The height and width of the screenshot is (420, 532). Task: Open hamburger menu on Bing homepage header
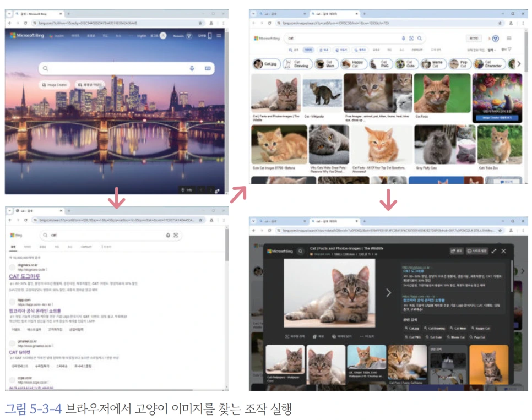(x=219, y=36)
